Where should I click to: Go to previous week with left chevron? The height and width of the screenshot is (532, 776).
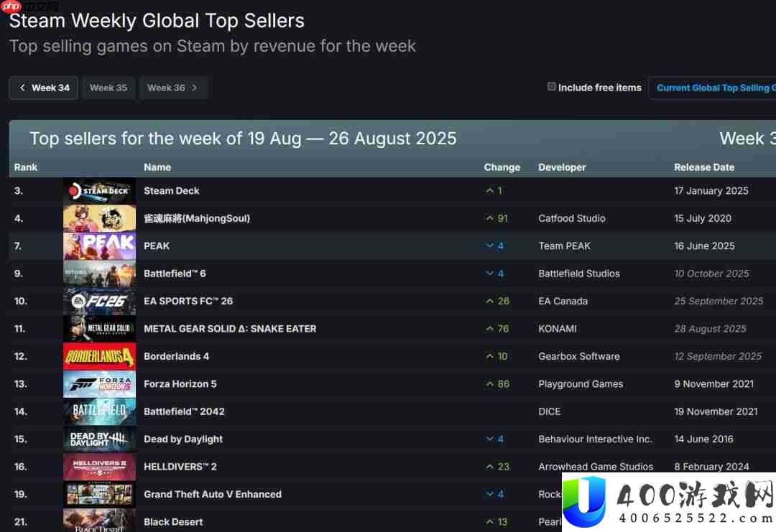click(22, 88)
